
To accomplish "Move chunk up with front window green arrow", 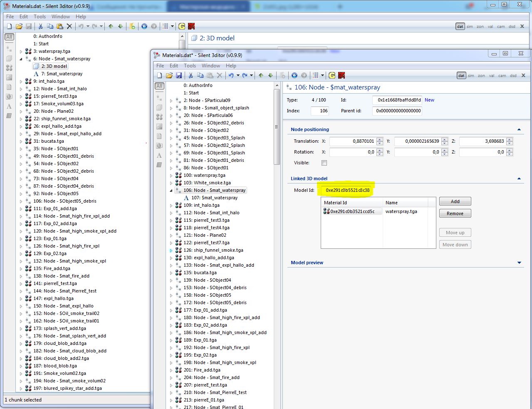I will [261, 75].
